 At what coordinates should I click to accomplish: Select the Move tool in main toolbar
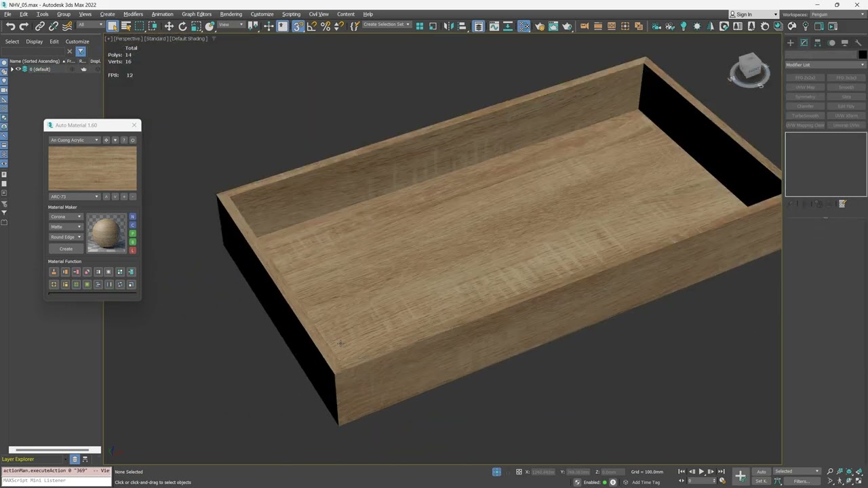[x=169, y=26]
